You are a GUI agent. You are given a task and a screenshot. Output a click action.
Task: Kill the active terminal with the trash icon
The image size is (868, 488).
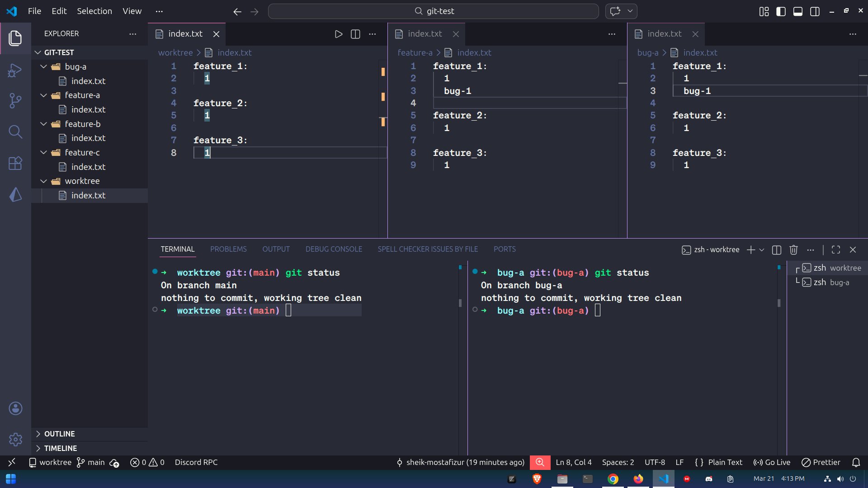793,250
